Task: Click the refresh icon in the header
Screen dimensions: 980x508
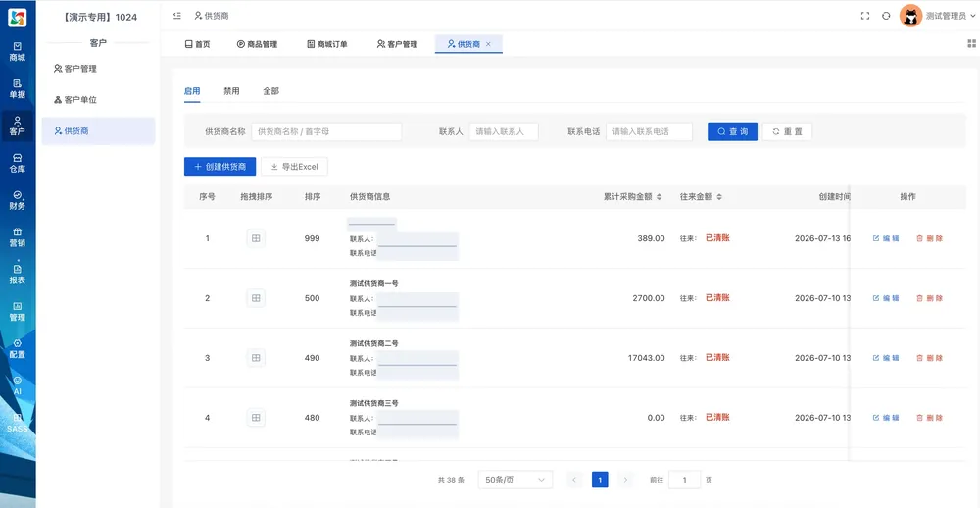Action: point(886,16)
